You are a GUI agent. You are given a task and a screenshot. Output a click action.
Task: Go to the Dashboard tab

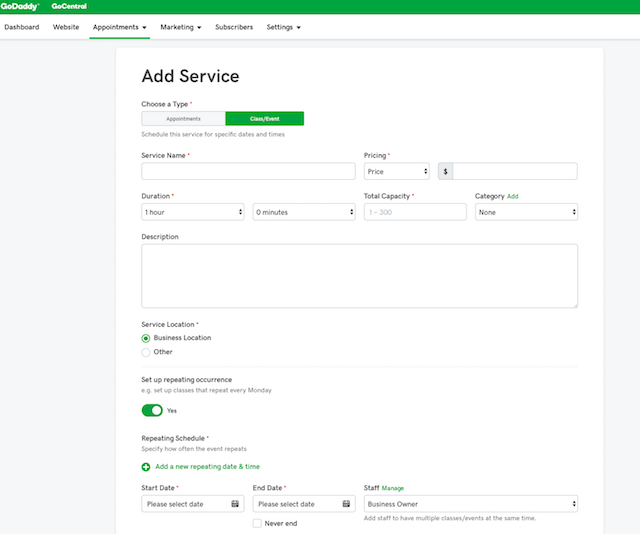tap(22, 27)
